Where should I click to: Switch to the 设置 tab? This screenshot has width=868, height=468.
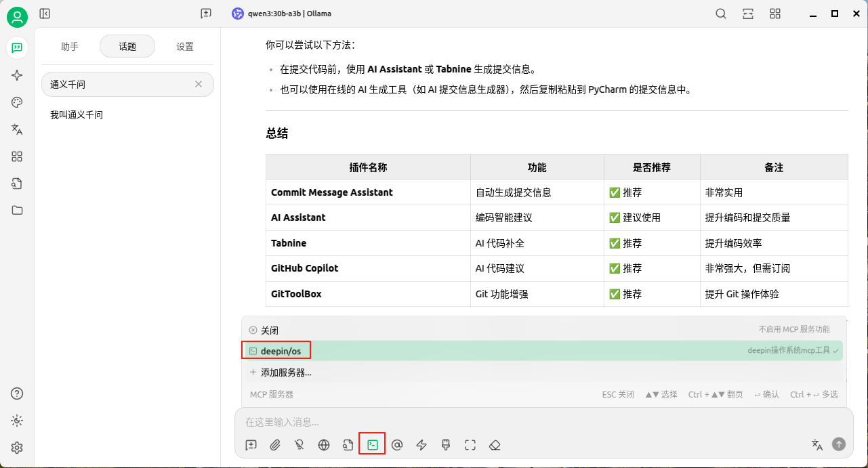click(185, 47)
